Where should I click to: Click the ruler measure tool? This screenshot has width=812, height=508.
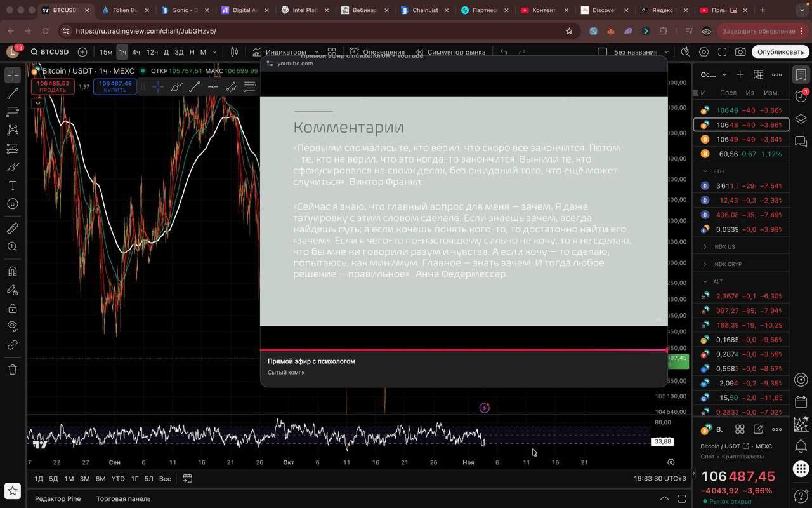click(12, 228)
